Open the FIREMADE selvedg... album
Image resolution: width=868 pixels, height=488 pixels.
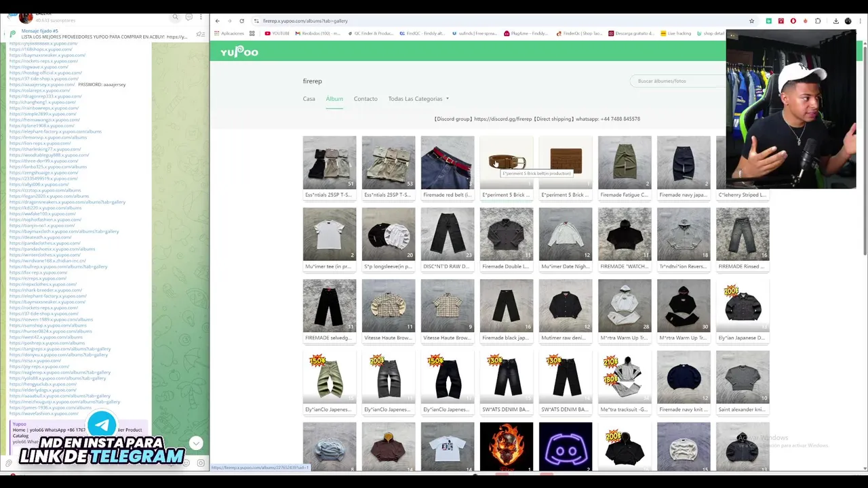pos(329,310)
